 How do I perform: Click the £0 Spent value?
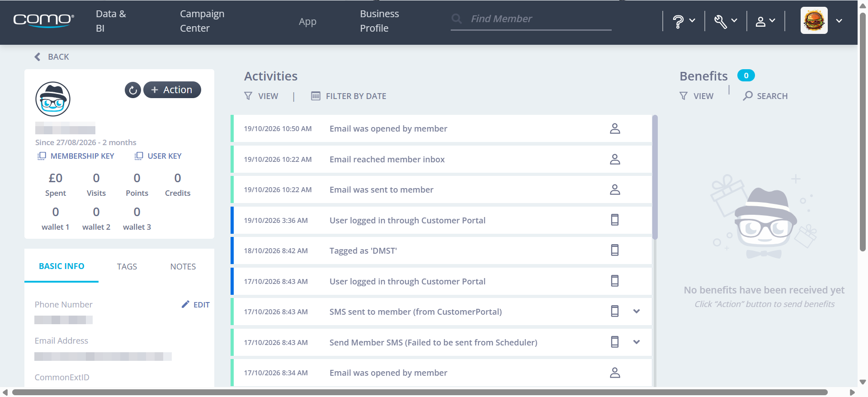[56, 178]
